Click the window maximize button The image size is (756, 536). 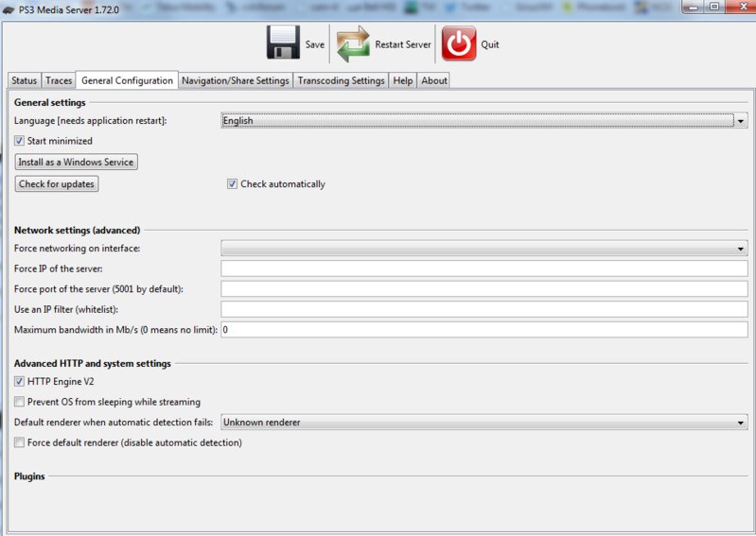click(x=715, y=7)
